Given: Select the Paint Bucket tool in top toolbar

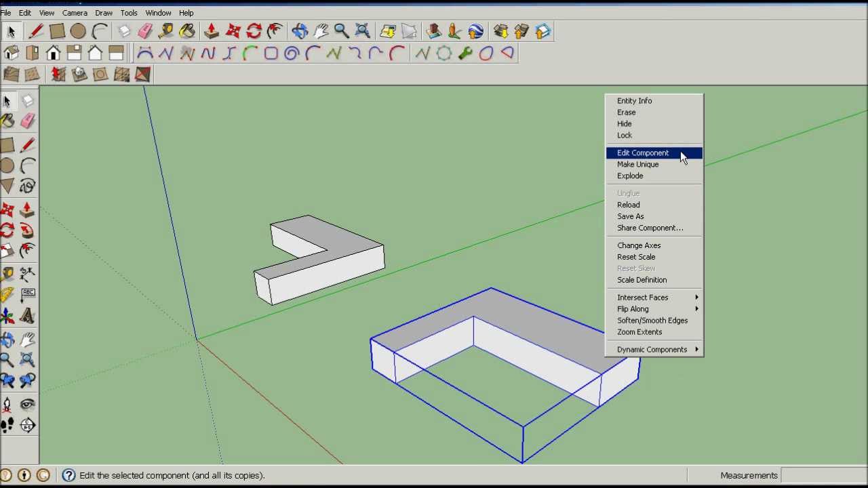Looking at the screenshot, I should tap(187, 31).
